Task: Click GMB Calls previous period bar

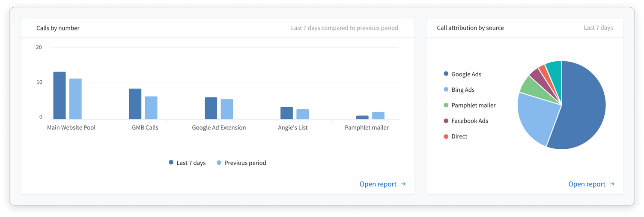Action: tap(151, 108)
